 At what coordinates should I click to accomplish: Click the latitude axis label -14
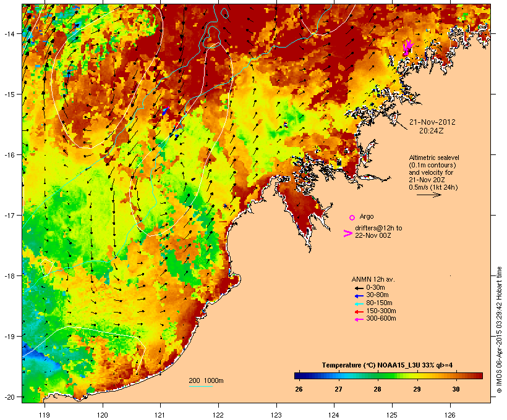[9, 33]
